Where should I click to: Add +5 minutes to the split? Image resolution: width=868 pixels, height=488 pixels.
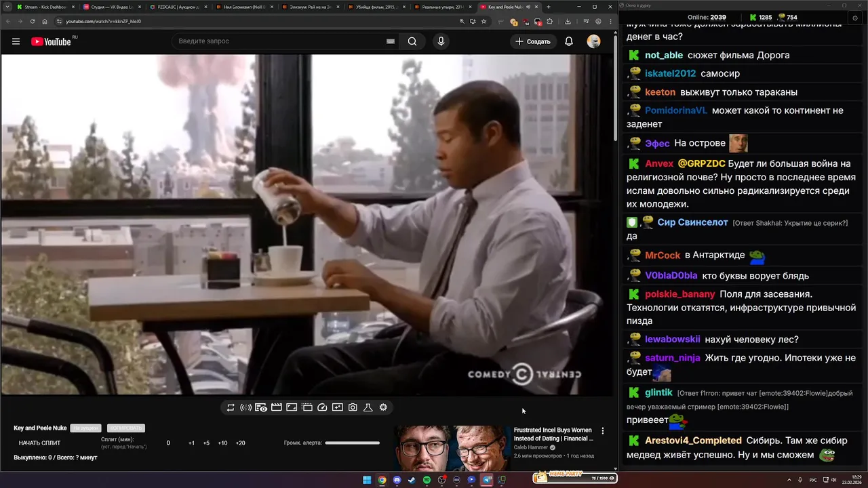coord(206,443)
